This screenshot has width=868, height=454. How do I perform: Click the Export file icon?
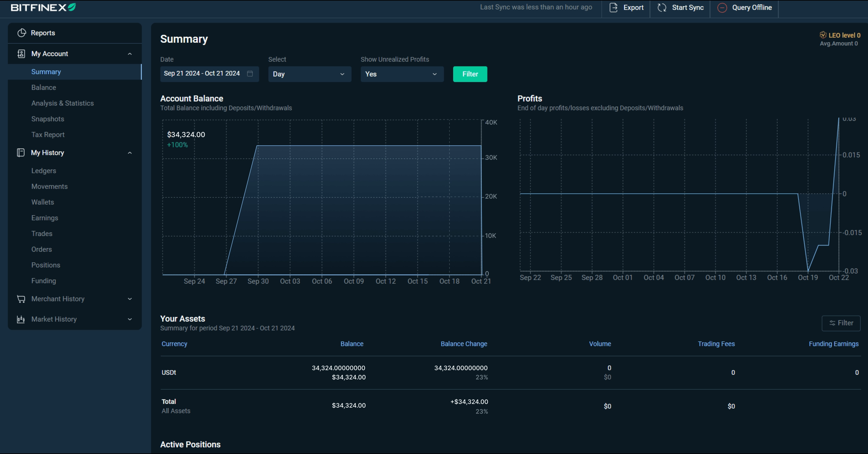pos(613,7)
